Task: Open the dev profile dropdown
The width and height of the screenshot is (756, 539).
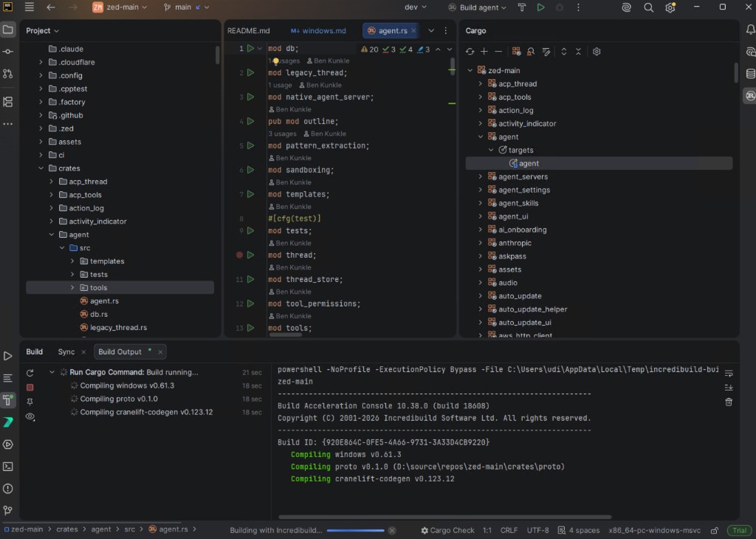Action: coord(416,7)
